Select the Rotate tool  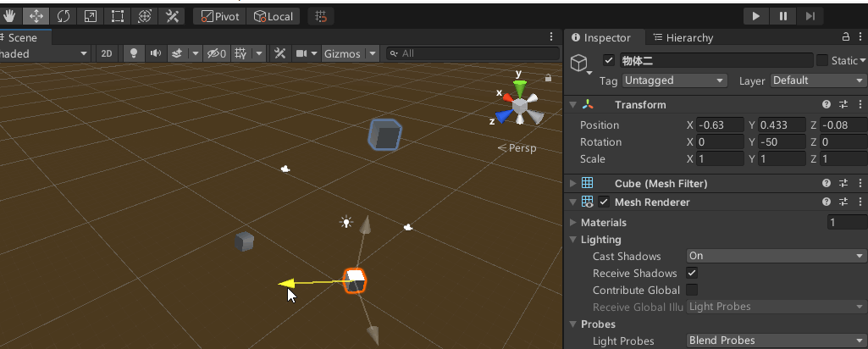point(64,16)
